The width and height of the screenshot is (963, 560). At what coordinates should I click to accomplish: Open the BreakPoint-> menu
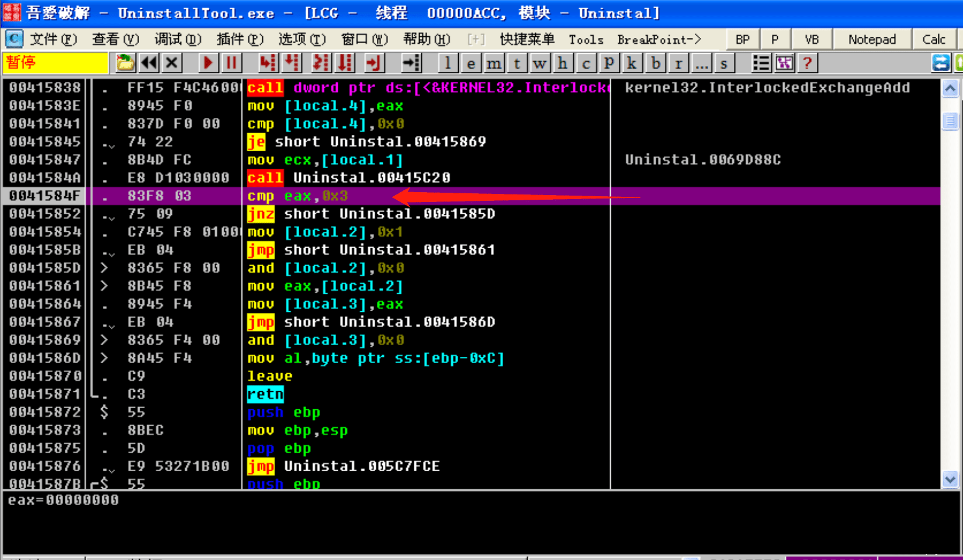tap(659, 39)
